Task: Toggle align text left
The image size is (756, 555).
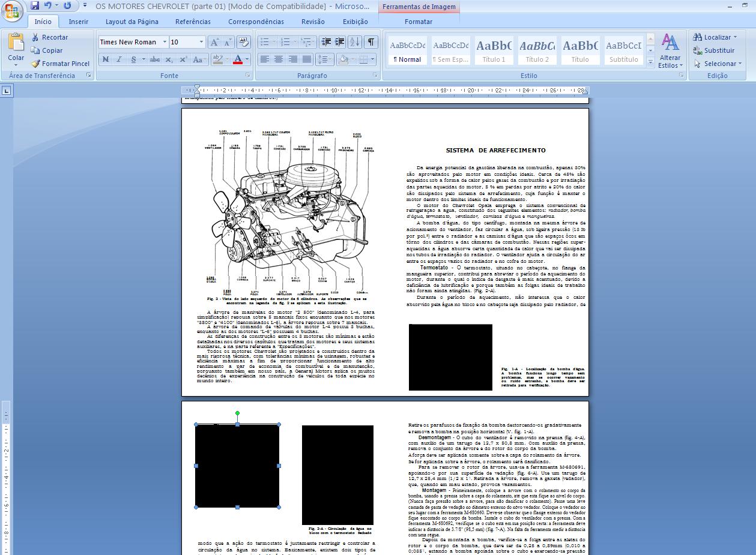Action: 264,59
